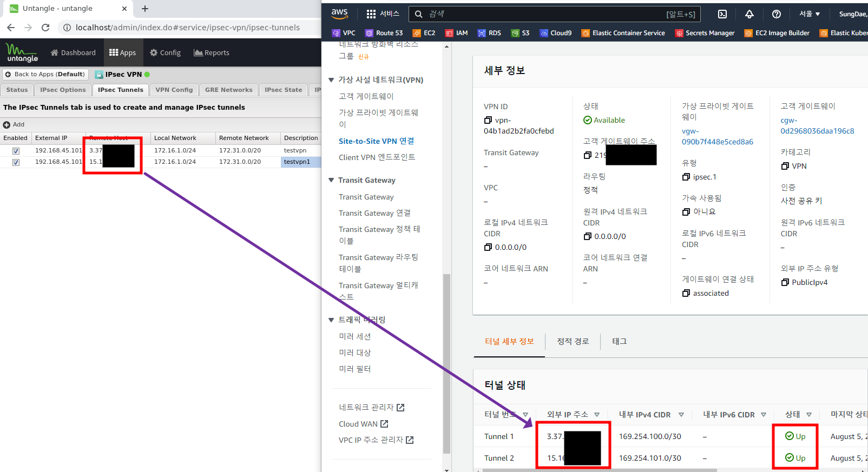Click the AWS sidebar vertical scrollbar
Screen dimensions: 868x472
click(446, 363)
